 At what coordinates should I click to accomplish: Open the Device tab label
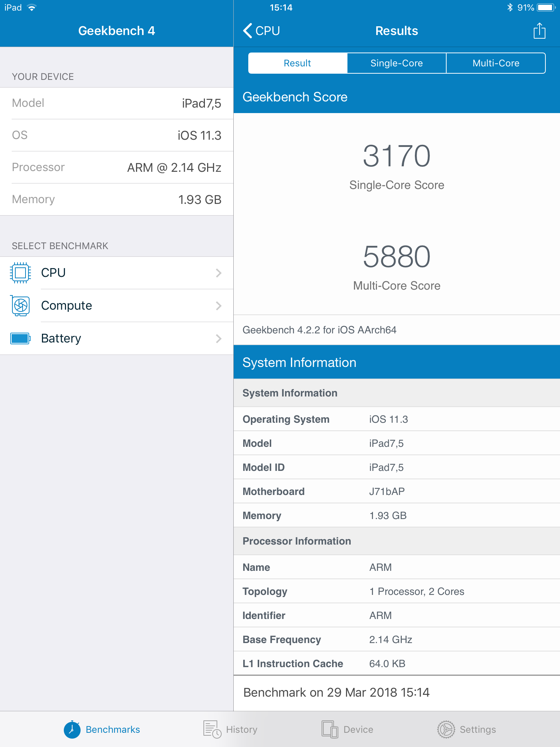coord(358,729)
